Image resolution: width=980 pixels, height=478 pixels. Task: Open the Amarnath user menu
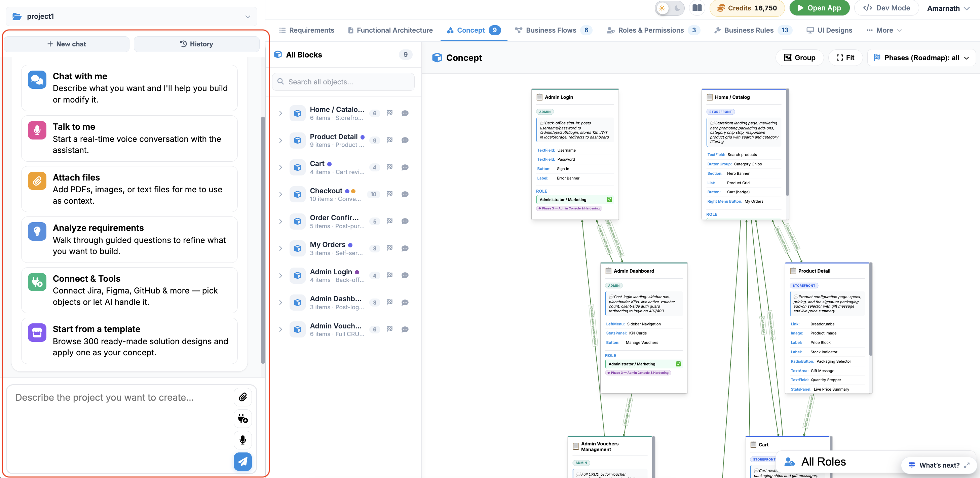(x=948, y=8)
